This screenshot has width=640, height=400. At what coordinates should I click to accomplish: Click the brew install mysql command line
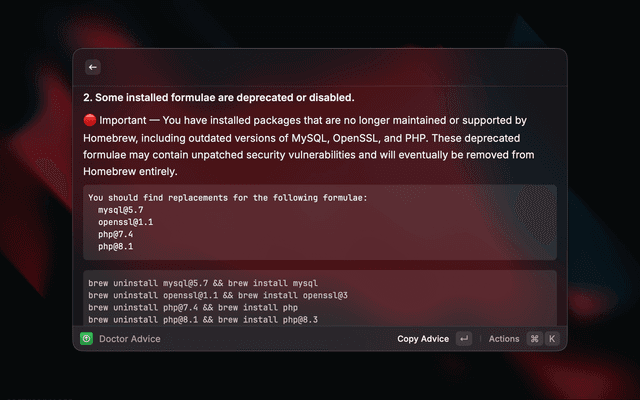pyautogui.click(x=203, y=283)
